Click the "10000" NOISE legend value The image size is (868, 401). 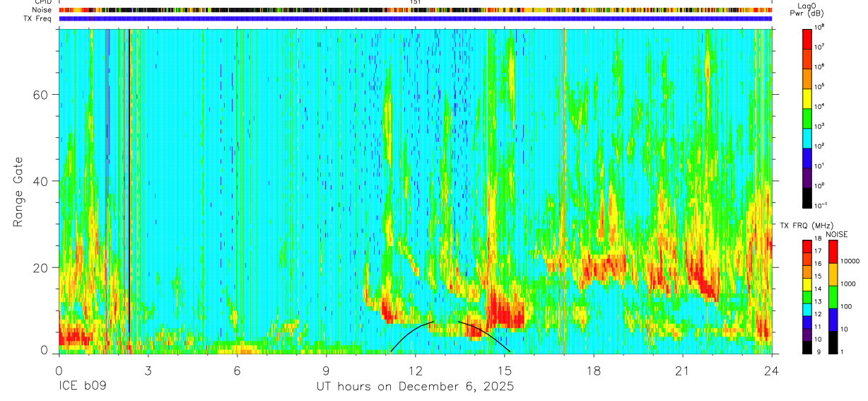point(851,261)
